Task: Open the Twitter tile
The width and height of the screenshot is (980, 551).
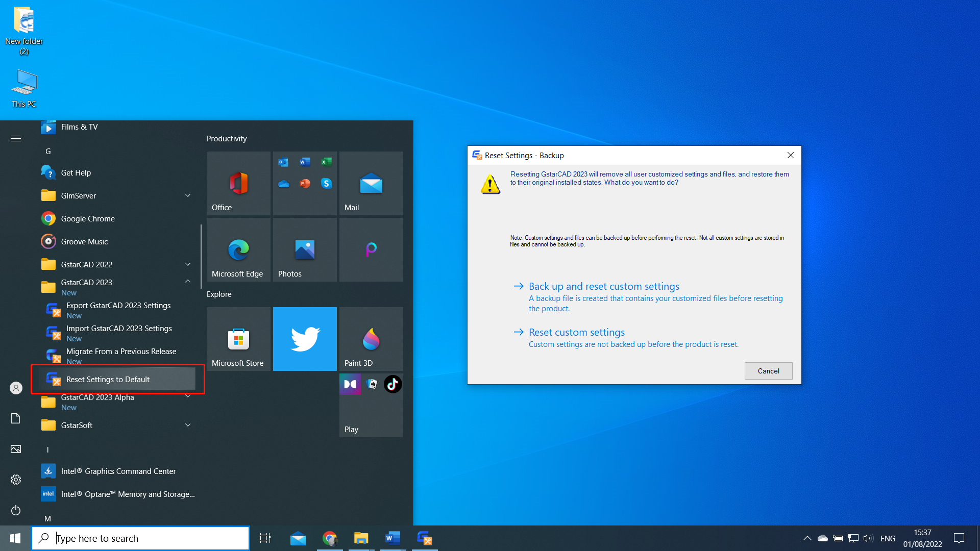Action: [x=305, y=339]
